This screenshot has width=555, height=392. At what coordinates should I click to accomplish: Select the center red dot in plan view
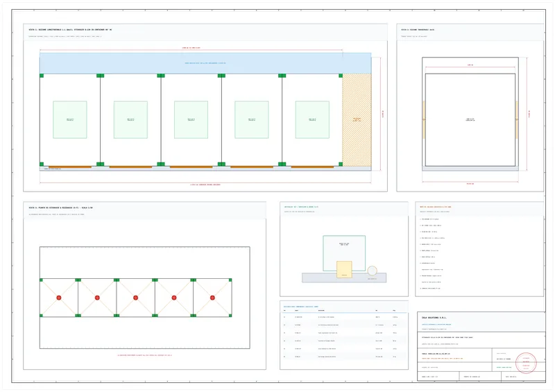135,298
